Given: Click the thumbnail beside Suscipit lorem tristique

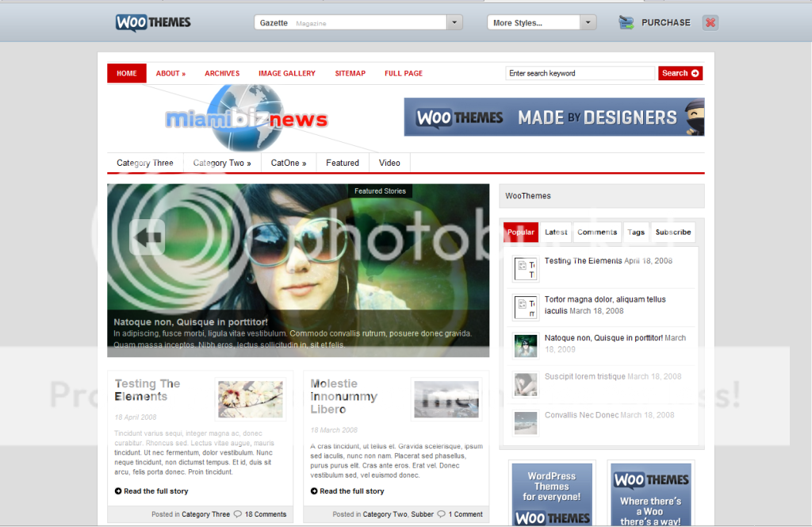Looking at the screenshot, I should point(526,384).
